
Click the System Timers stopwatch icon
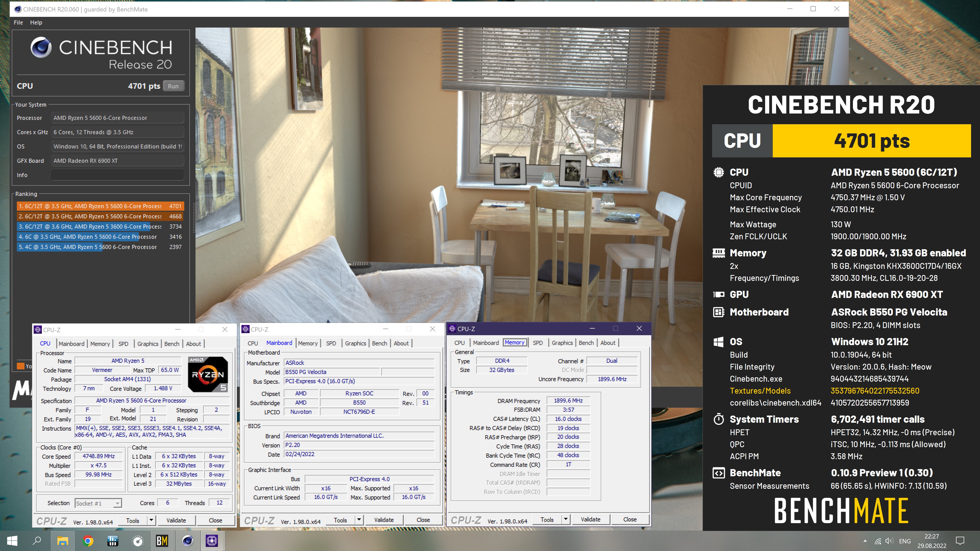pyautogui.click(x=718, y=419)
